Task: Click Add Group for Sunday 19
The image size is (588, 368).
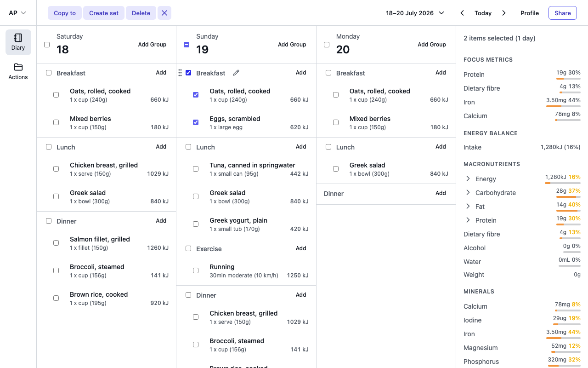Action: coord(292,45)
